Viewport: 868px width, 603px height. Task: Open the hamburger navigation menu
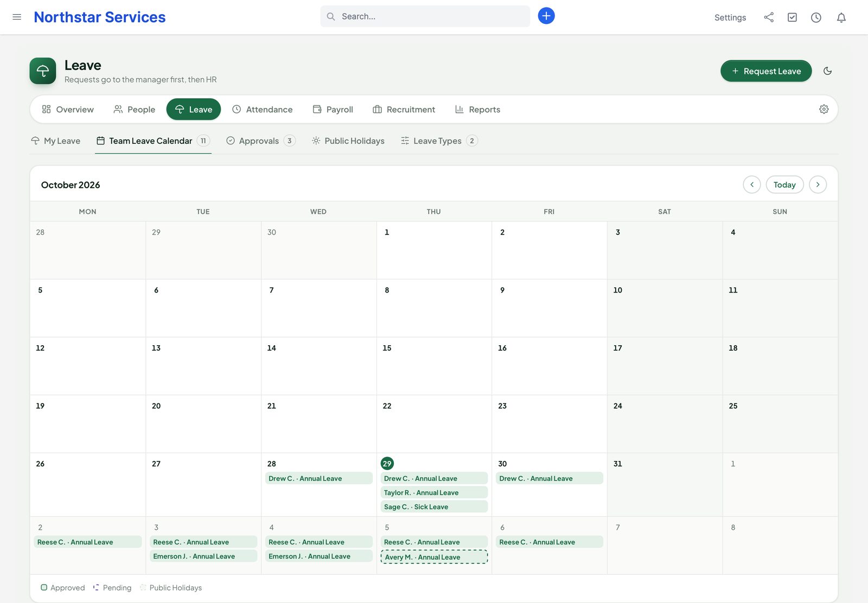(17, 17)
